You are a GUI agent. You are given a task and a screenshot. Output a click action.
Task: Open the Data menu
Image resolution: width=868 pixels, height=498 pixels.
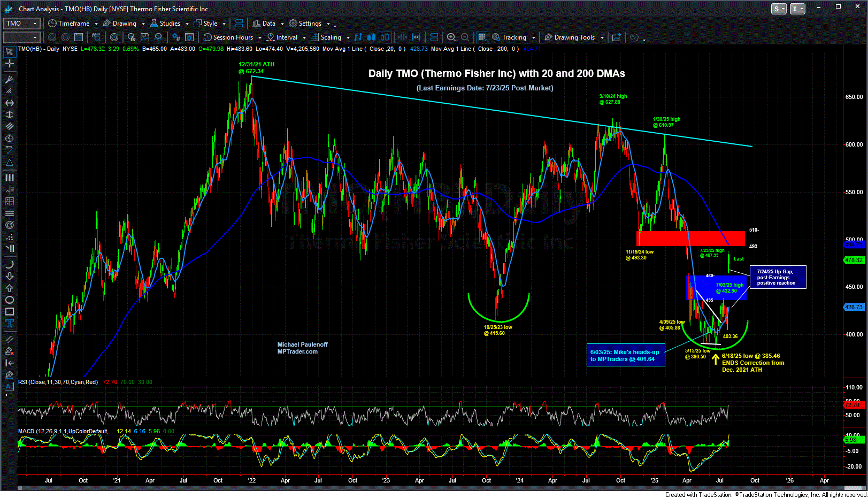coord(264,24)
